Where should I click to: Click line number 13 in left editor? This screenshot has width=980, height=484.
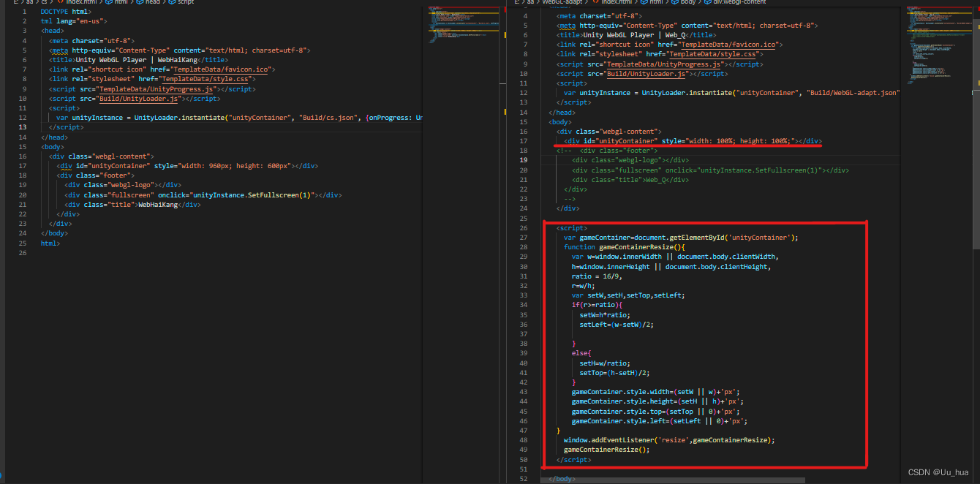[23, 127]
